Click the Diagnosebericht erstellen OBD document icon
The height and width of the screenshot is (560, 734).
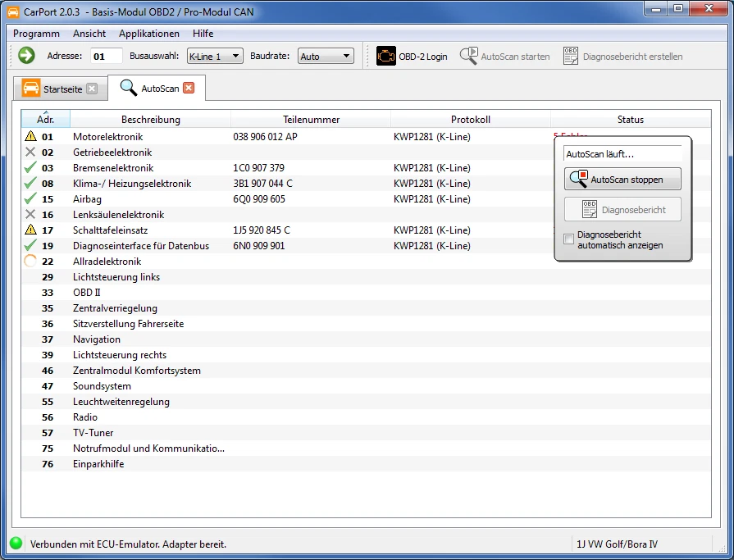click(570, 56)
